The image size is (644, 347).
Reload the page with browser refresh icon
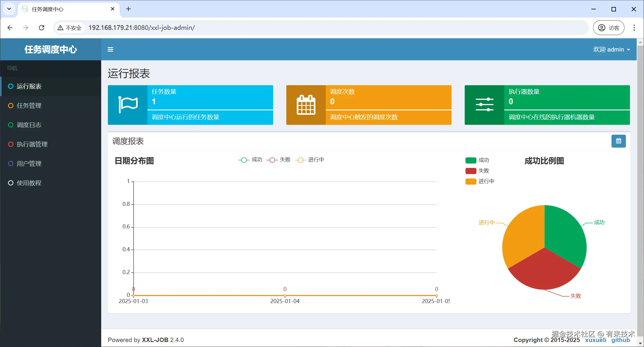tap(42, 28)
